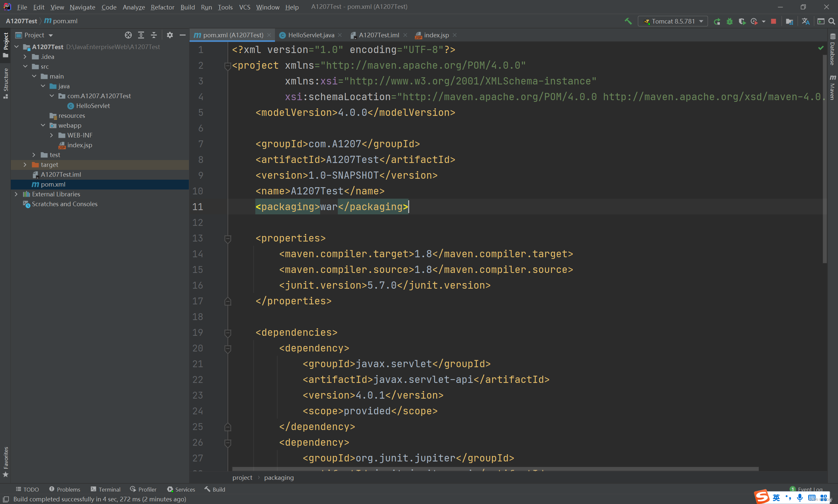Start debugging with the green bug icon
The height and width of the screenshot is (504, 838).
729,21
